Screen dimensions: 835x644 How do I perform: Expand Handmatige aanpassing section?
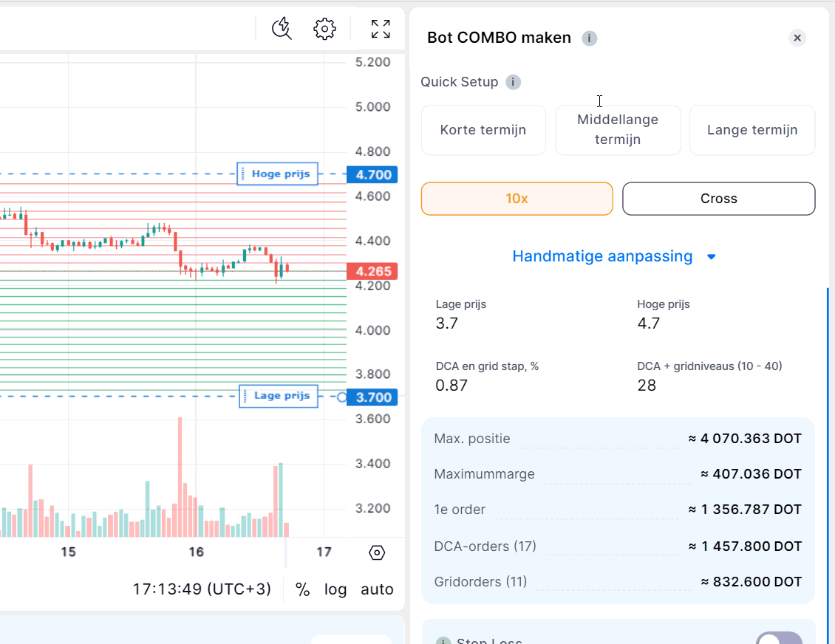[x=614, y=256]
